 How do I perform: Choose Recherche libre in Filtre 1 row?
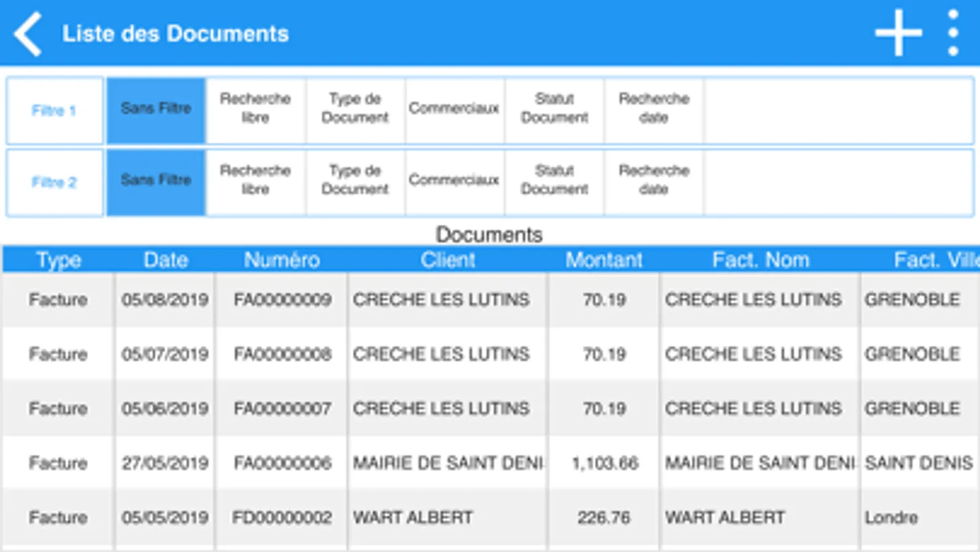(x=256, y=110)
